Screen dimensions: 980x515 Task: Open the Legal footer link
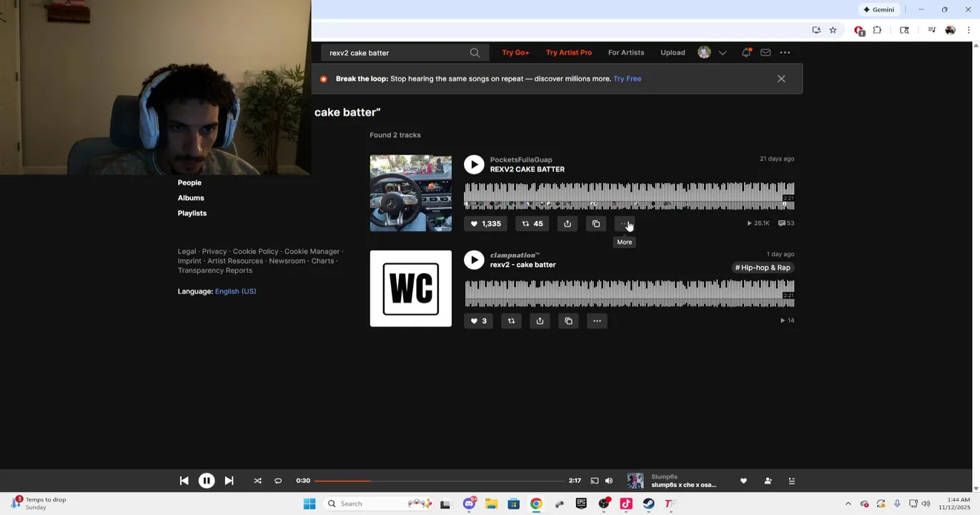click(187, 252)
